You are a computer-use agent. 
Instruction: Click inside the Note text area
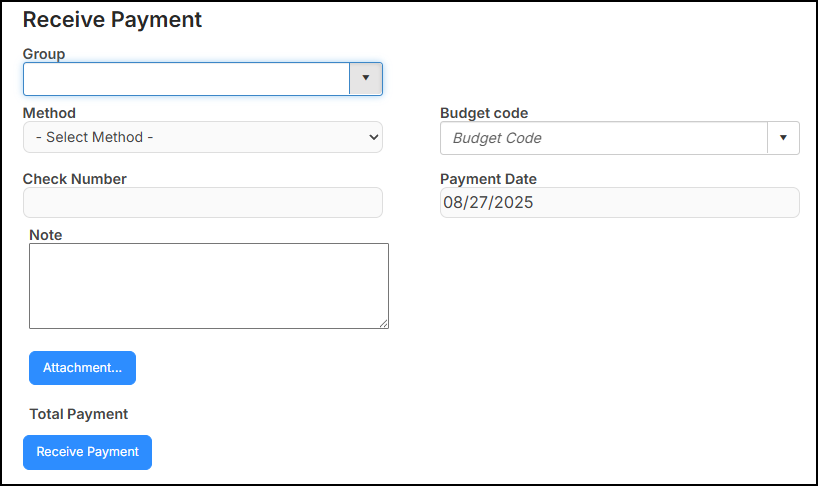209,286
